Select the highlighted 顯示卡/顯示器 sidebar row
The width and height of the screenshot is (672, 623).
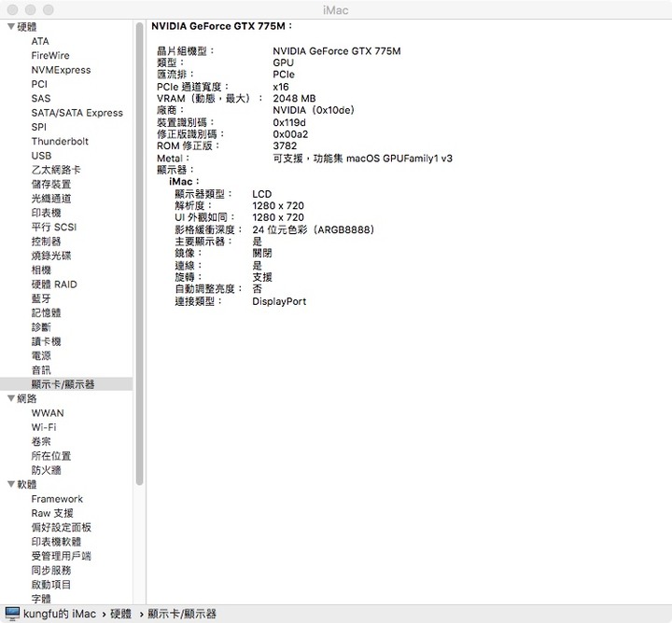pyautogui.click(x=66, y=384)
